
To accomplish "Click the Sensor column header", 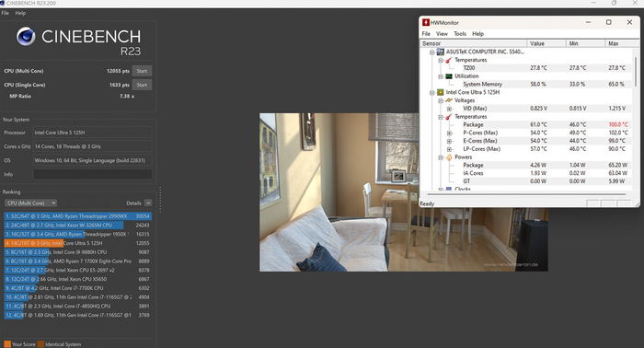I will tap(474, 43).
